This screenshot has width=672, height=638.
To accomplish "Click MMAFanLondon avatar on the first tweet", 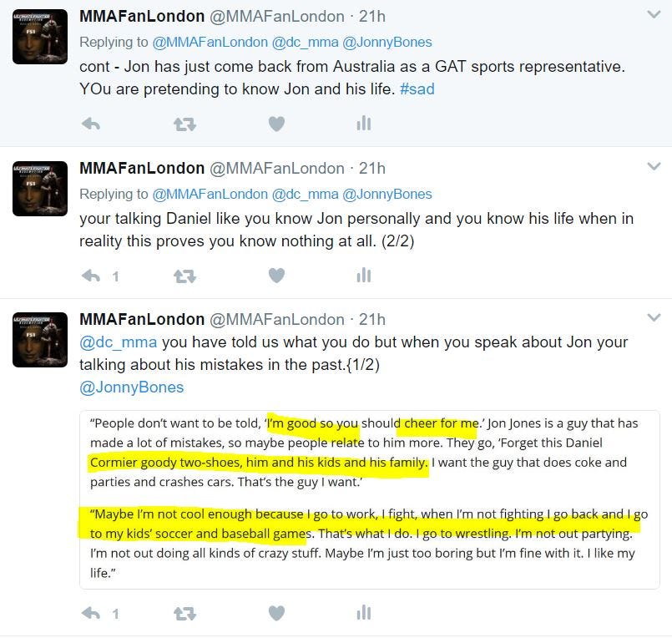I will 40,37.
